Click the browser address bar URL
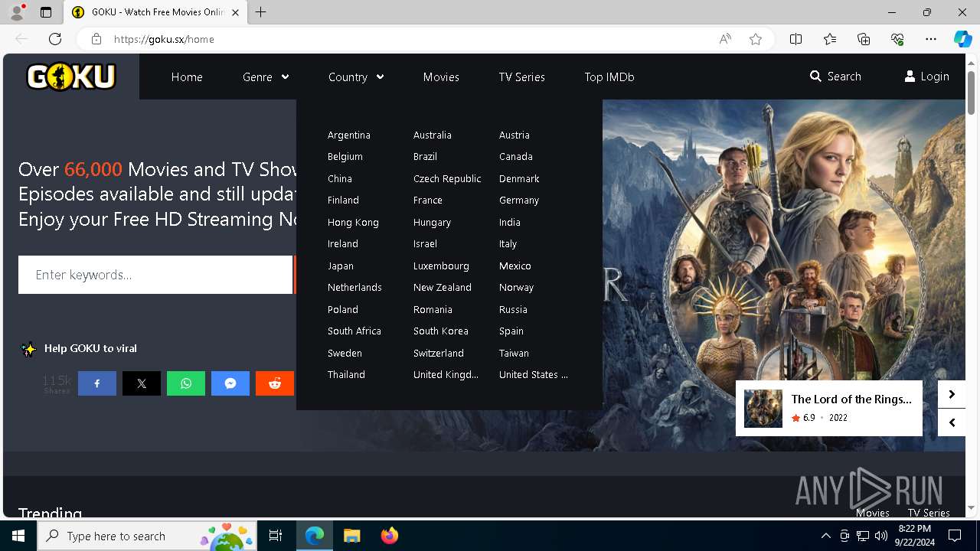980x551 pixels. tap(164, 39)
